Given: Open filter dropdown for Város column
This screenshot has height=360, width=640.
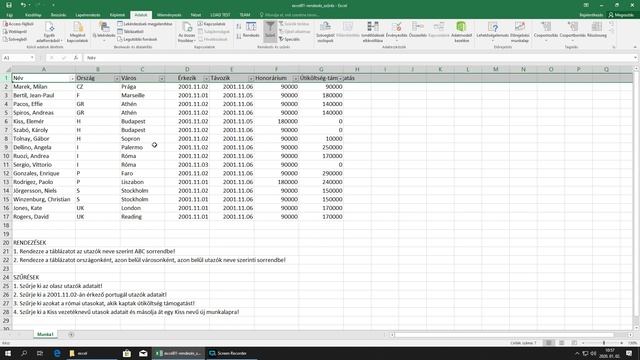Looking at the screenshot, I should point(162,78).
